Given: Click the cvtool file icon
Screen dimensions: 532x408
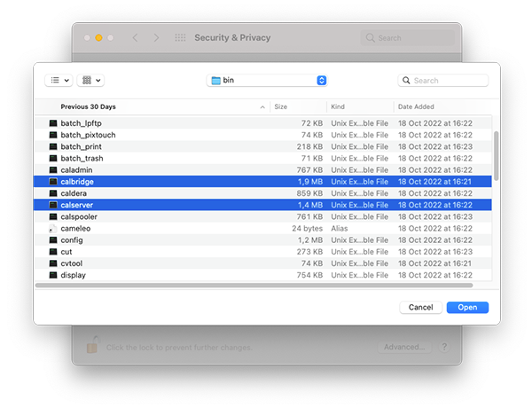Looking at the screenshot, I should click(x=53, y=263).
